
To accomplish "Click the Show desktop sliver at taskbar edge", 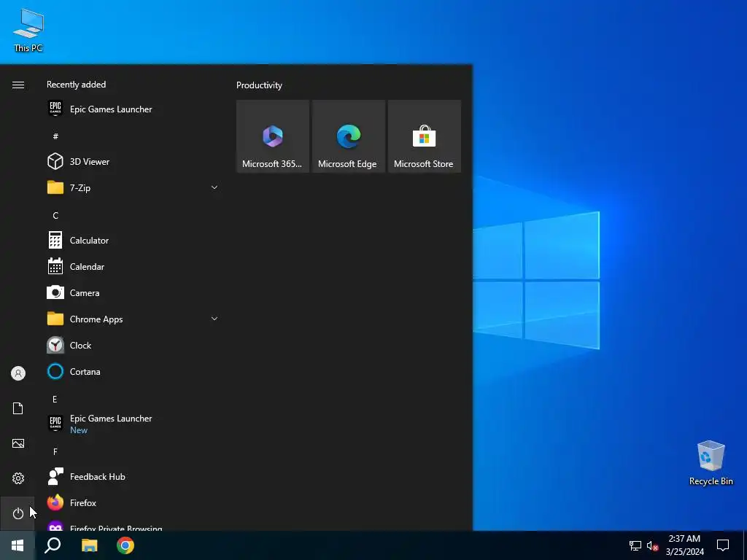I will tap(745, 545).
